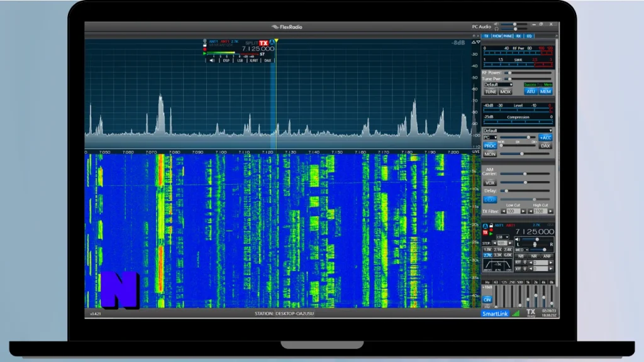This screenshot has width=644, height=362.
Task: Click the SPLIT label in slice flag
Action: click(252, 43)
